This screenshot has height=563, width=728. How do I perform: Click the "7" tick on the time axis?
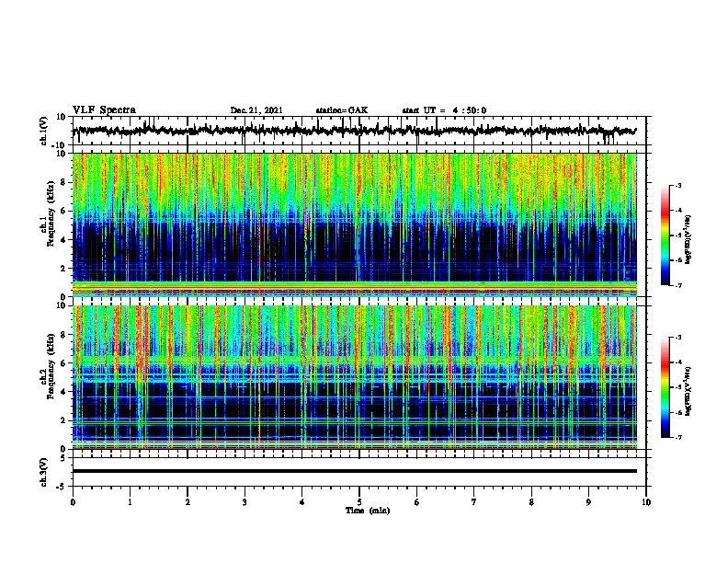pyautogui.click(x=474, y=502)
